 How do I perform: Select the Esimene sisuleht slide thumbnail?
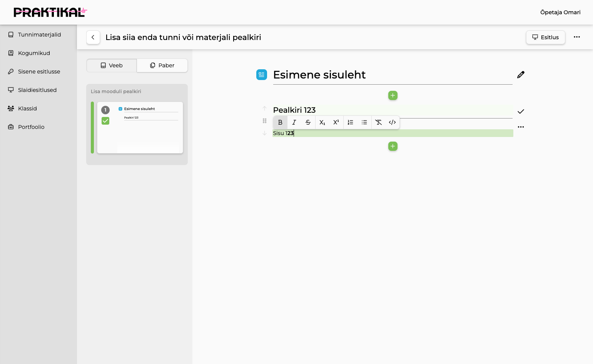tap(140, 127)
